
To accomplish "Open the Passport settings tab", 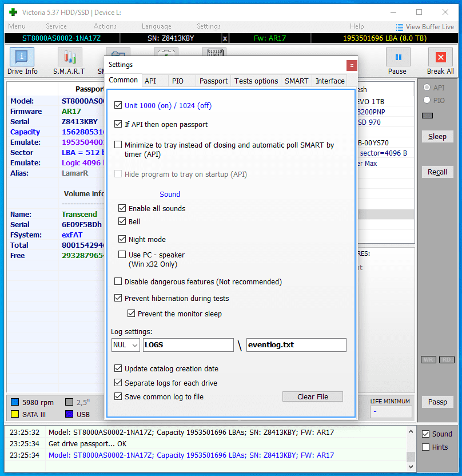I will (x=213, y=81).
